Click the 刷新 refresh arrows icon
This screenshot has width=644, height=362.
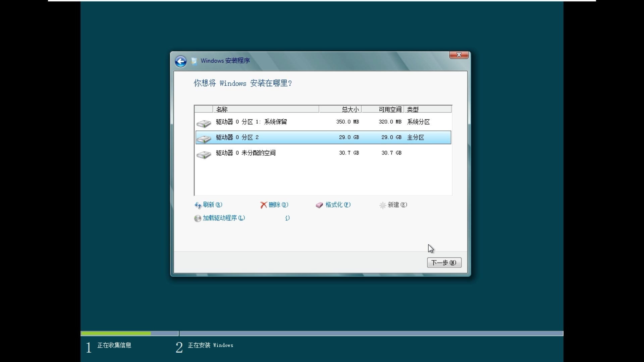tap(198, 205)
